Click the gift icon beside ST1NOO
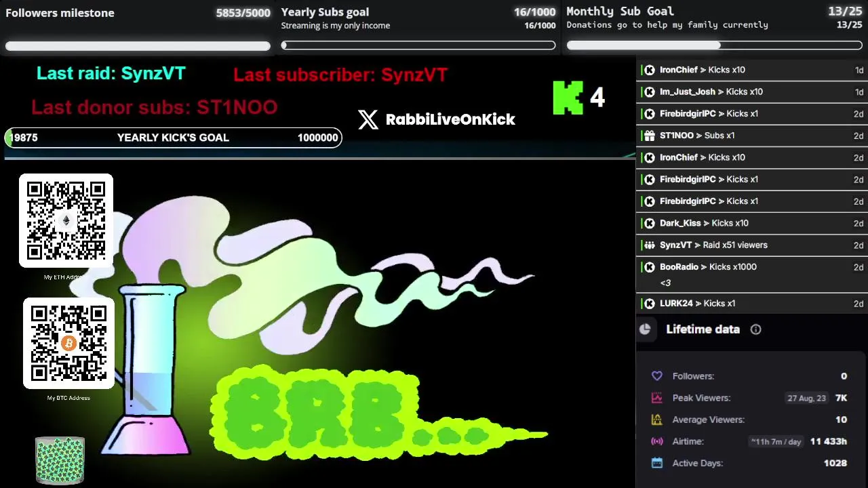The width and height of the screenshot is (868, 488). tap(649, 136)
